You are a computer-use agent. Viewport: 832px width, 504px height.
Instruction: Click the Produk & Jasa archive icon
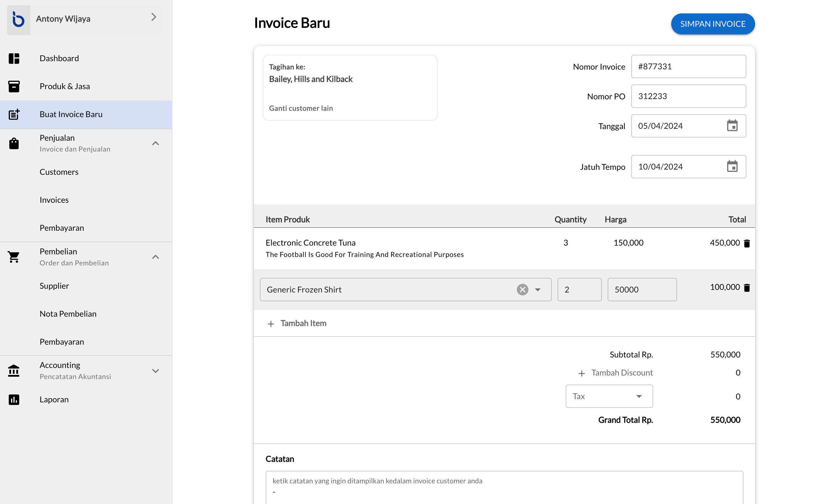(14, 87)
